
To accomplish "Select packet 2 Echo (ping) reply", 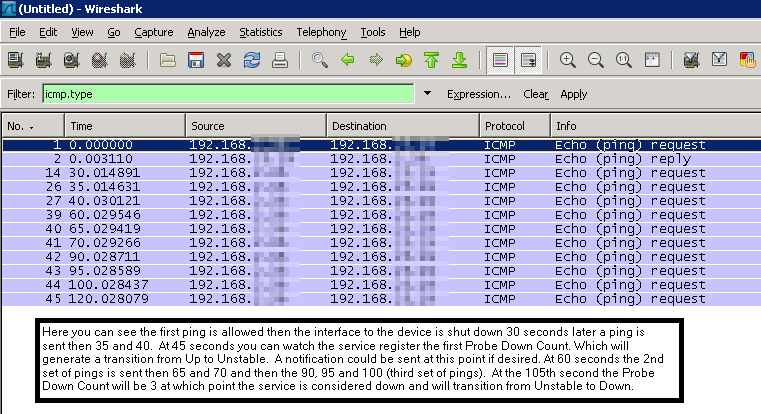I will (381, 159).
